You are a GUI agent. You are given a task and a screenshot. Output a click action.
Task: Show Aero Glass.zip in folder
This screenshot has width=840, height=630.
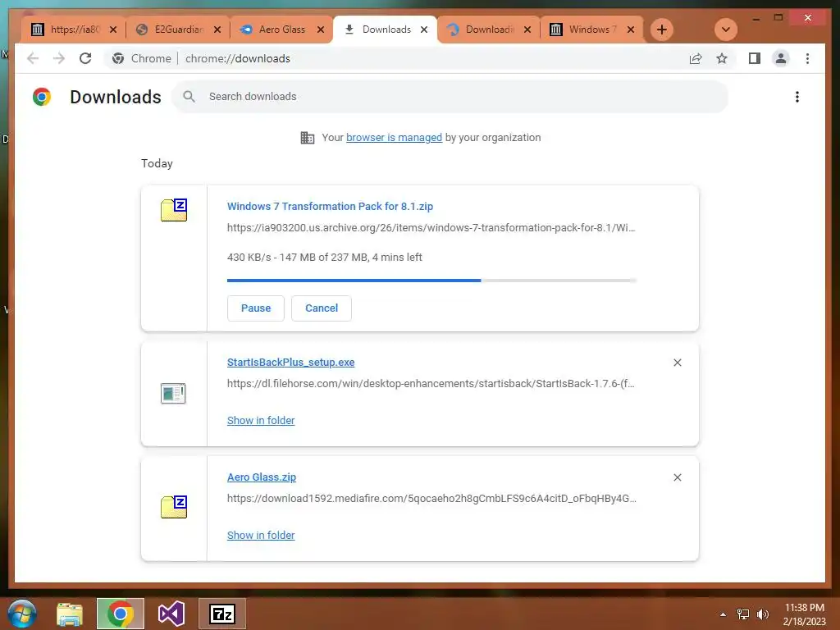(261, 535)
